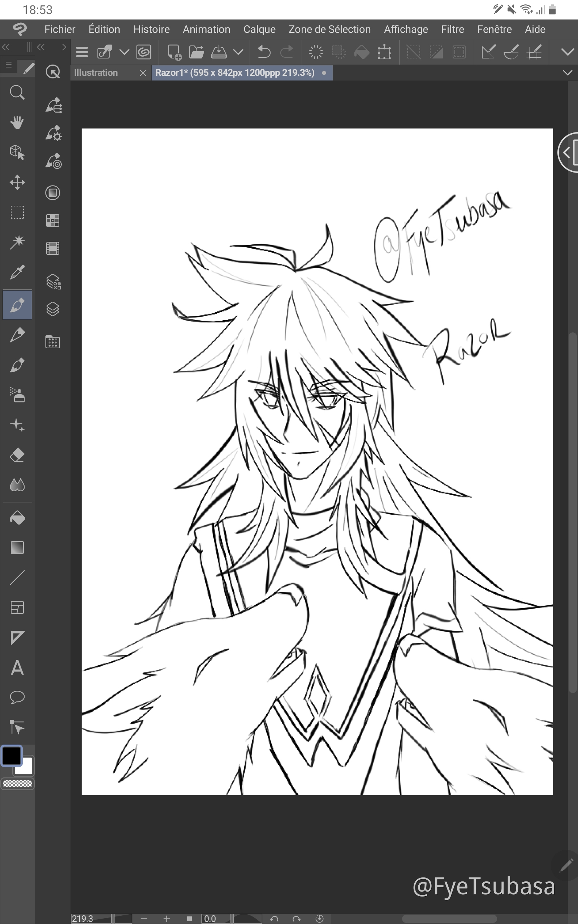Expand the right-side panel handle
578x924 pixels.
[568, 153]
